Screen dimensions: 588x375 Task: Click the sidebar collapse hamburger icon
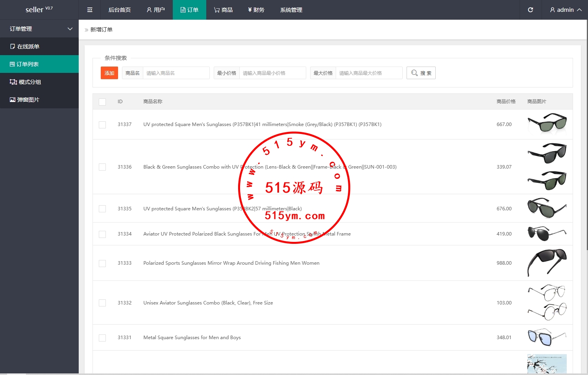[90, 10]
